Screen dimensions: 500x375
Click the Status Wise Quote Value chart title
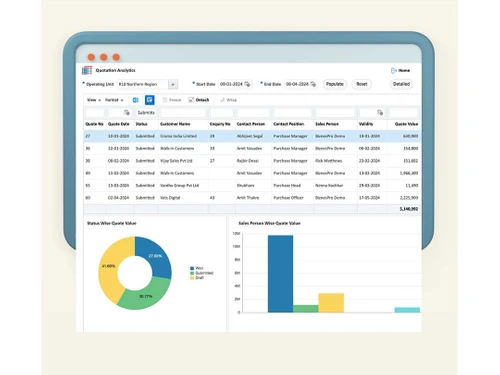[x=112, y=223]
